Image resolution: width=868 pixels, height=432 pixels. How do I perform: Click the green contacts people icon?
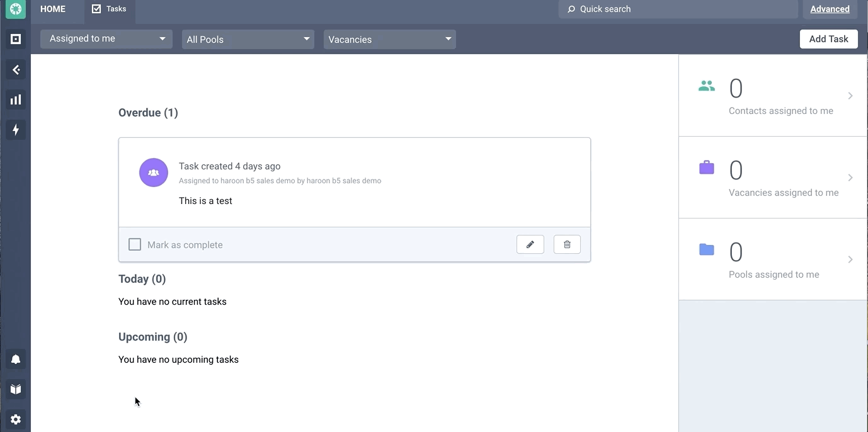coord(707,86)
